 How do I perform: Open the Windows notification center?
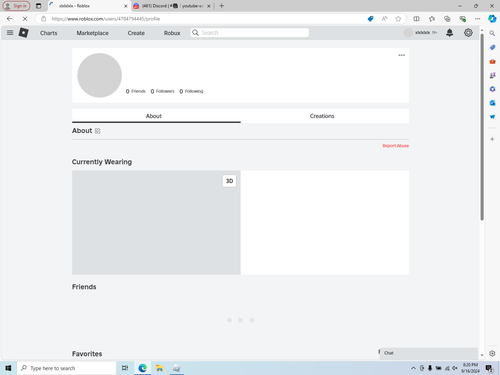point(489,368)
